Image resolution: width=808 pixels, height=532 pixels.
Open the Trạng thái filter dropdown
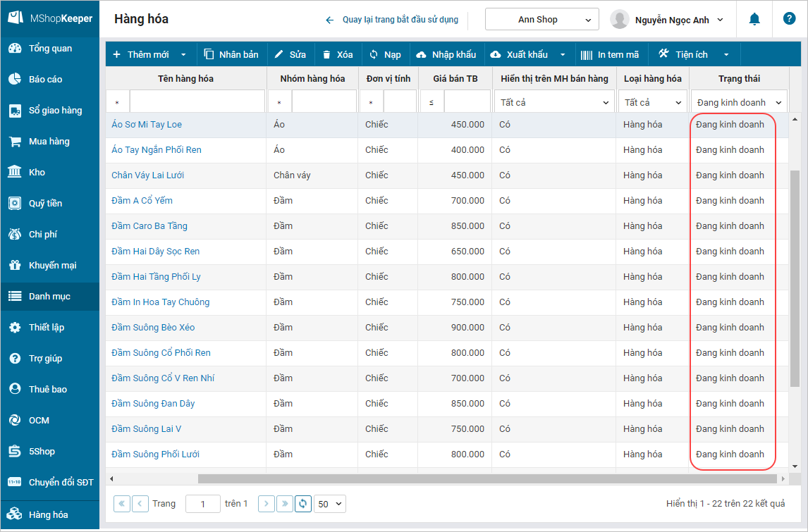click(x=739, y=102)
